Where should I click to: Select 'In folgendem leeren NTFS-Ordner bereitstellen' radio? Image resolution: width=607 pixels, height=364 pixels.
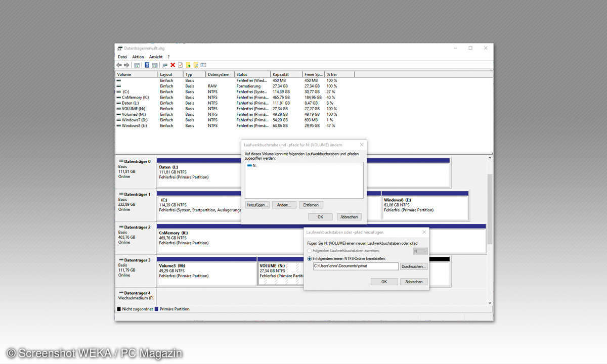click(x=310, y=258)
